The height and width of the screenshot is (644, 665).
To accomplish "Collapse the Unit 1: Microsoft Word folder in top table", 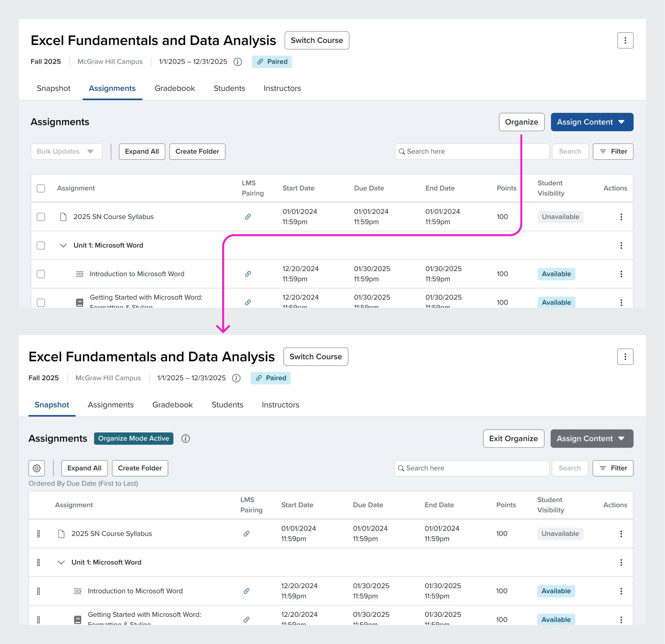I will (63, 245).
